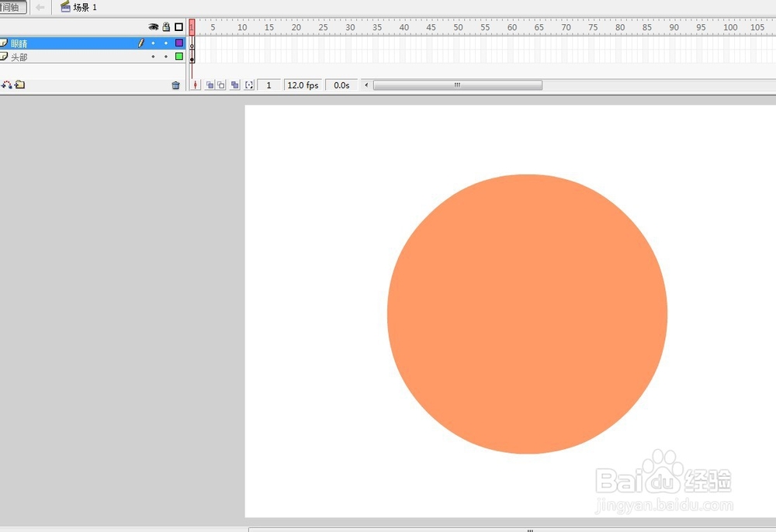Click the green outline swatch of 头部 layer
The image size is (776, 532).
click(179, 57)
